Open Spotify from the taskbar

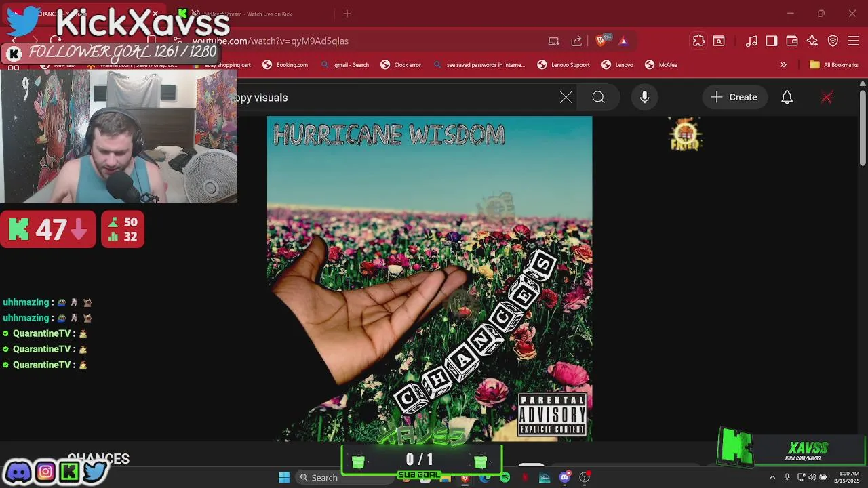click(505, 478)
